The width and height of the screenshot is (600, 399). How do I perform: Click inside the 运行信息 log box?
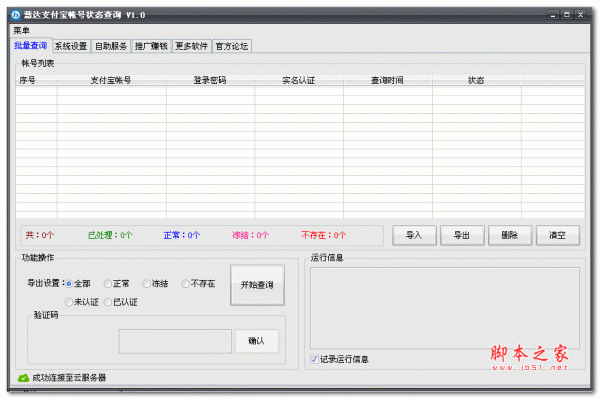click(445, 308)
